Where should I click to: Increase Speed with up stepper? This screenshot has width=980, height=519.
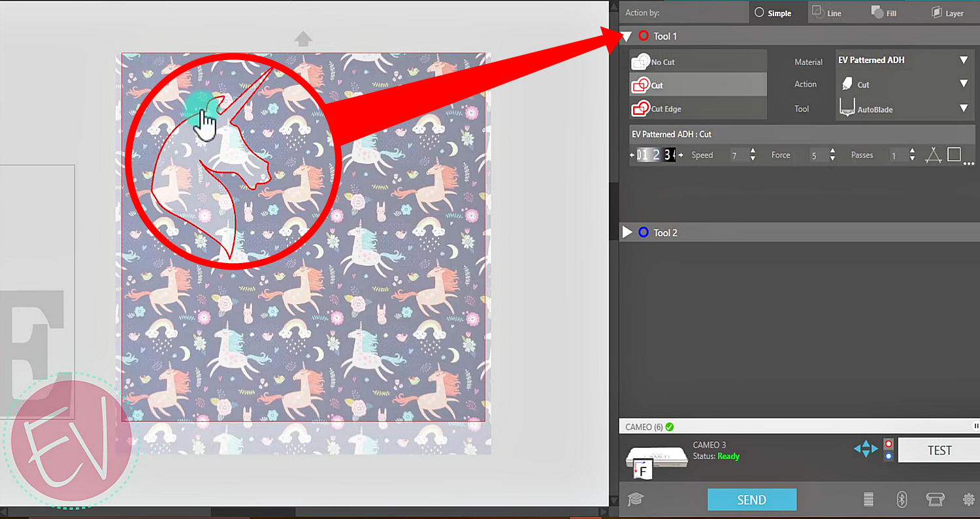click(x=753, y=151)
